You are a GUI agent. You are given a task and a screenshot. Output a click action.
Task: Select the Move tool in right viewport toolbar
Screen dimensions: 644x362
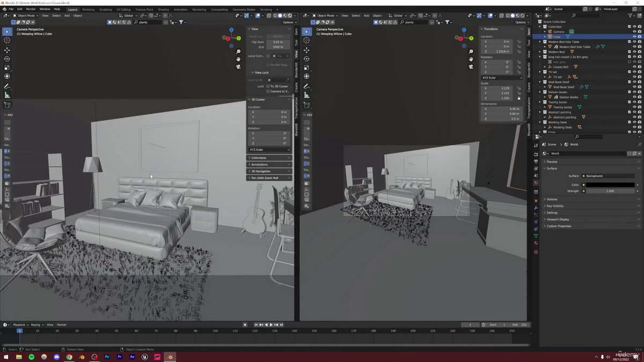(x=307, y=50)
